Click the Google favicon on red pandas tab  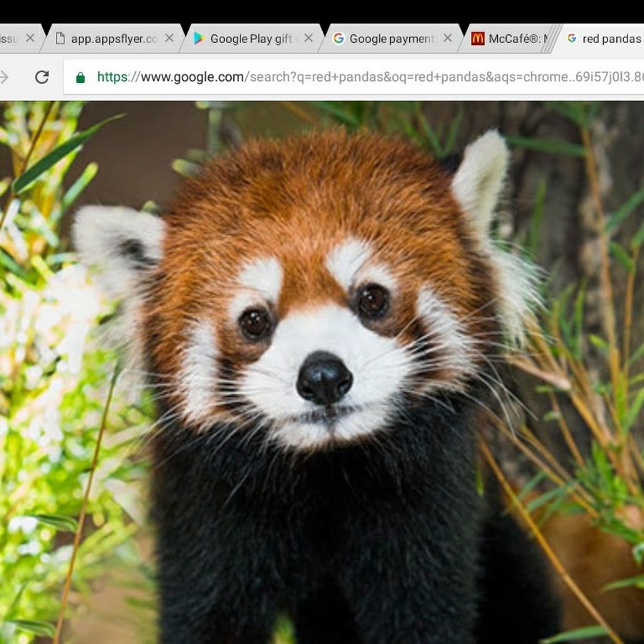pyautogui.click(x=572, y=39)
